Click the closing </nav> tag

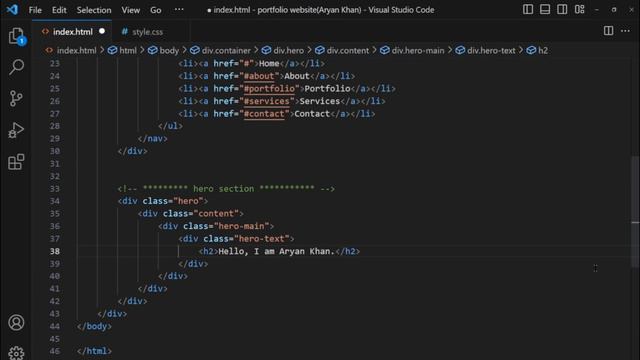tap(153, 138)
